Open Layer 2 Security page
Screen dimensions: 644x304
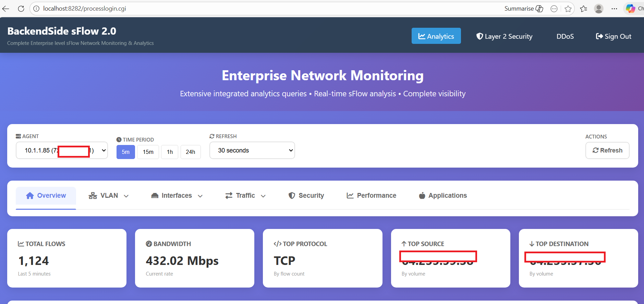pos(504,36)
